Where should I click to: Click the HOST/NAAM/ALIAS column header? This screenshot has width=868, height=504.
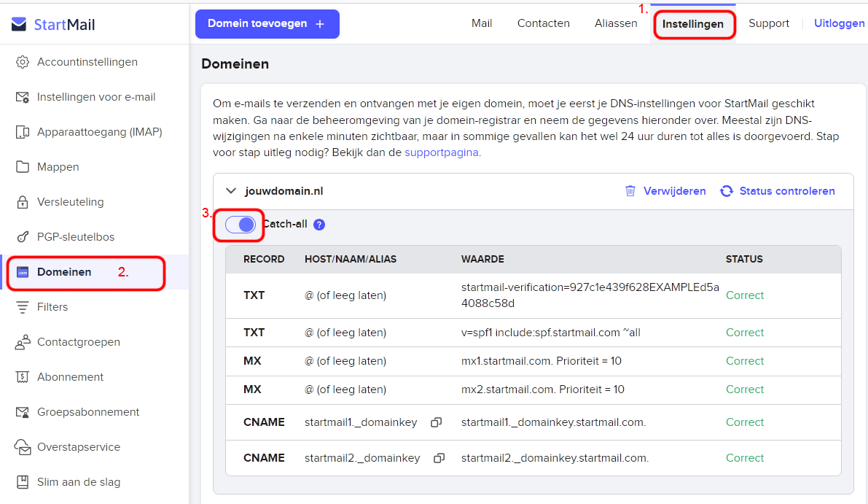(x=351, y=259)
